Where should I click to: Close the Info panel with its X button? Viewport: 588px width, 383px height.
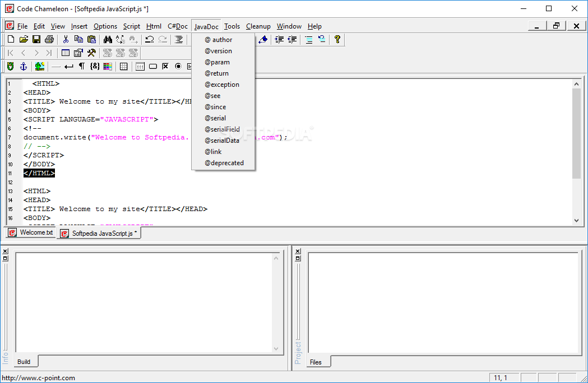tap(5, 251)
